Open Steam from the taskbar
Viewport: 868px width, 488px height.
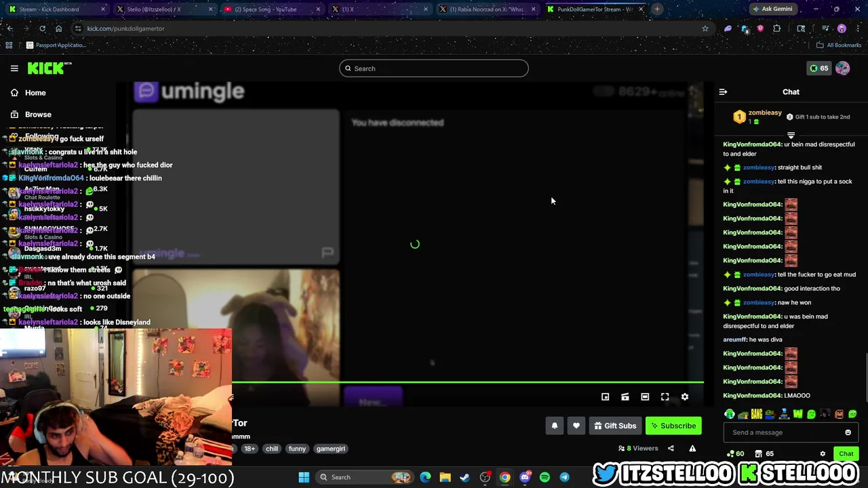[465, 477]
